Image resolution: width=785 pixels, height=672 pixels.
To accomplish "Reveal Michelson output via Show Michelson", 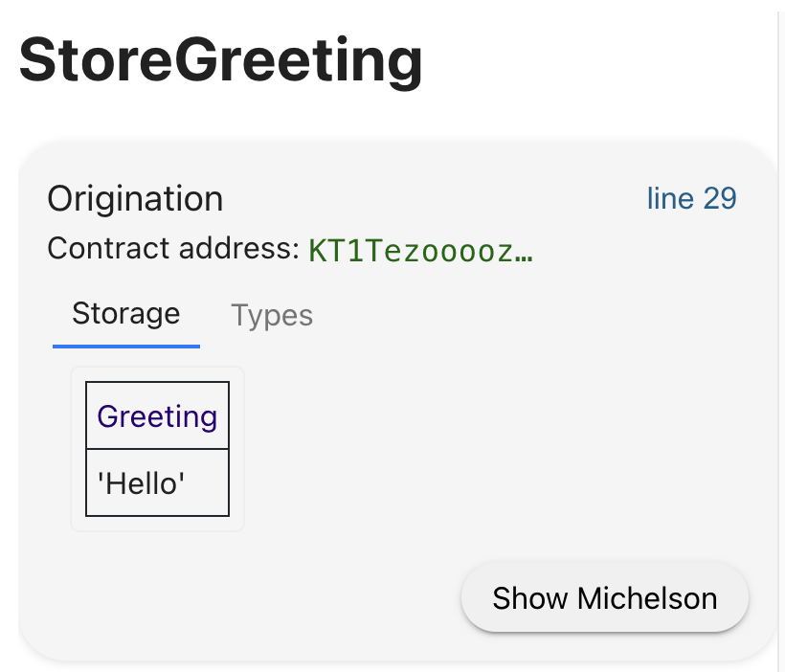I will click(603, 597).
